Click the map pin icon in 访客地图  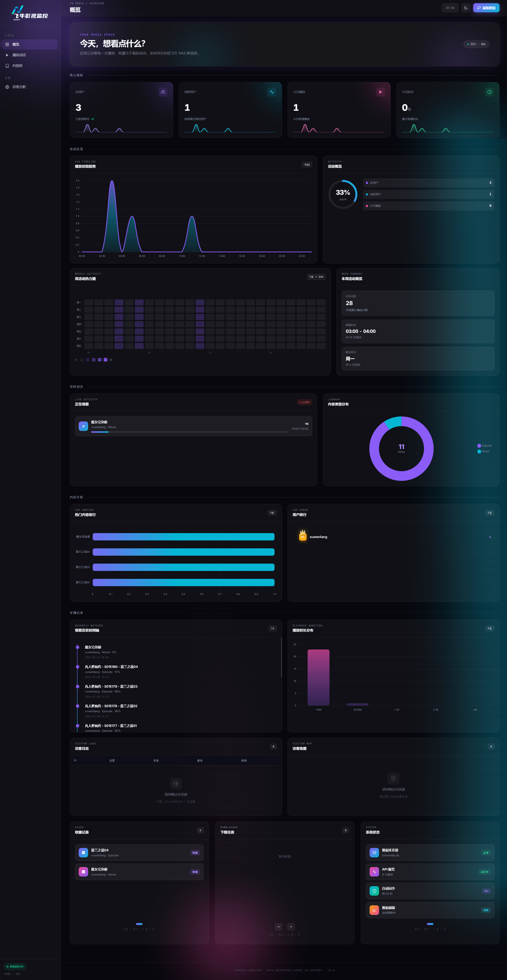(393, 778)
